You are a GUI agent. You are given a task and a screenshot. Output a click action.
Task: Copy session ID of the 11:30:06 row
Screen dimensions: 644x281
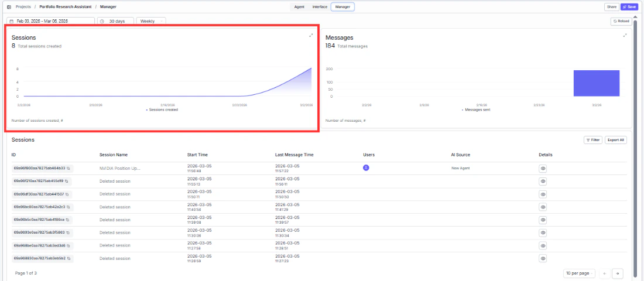pyautogui.click(x=68, y=232)
